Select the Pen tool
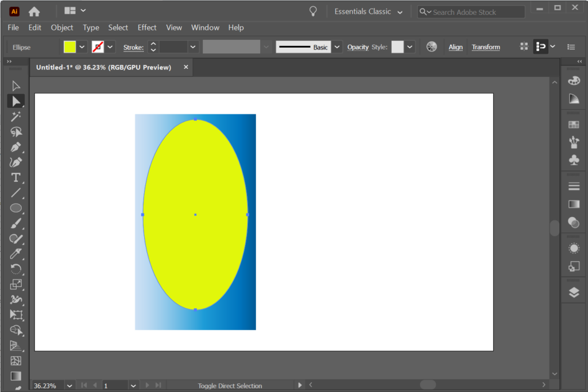The width and height of the screenshot is (588, 392). tap(16, 146)
